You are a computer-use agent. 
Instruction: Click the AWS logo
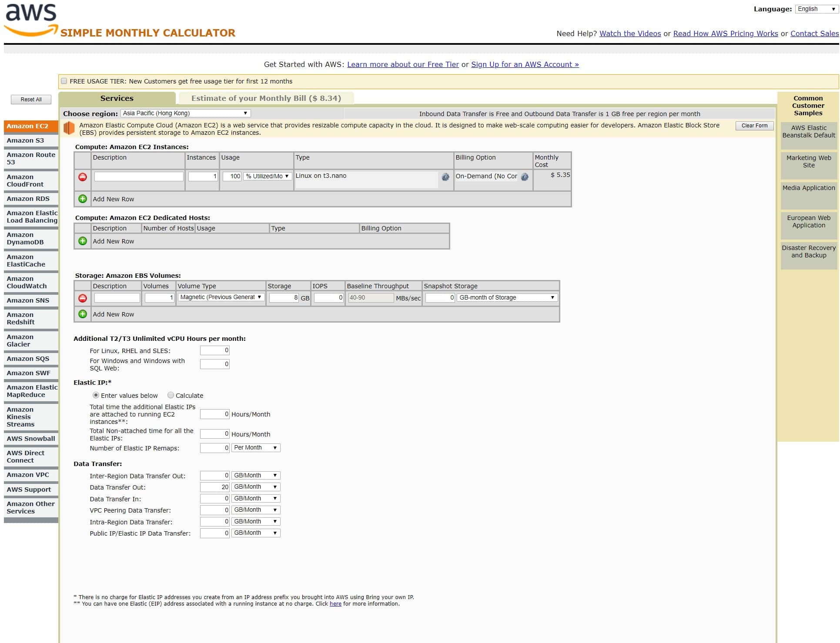[x=31, y=20]
